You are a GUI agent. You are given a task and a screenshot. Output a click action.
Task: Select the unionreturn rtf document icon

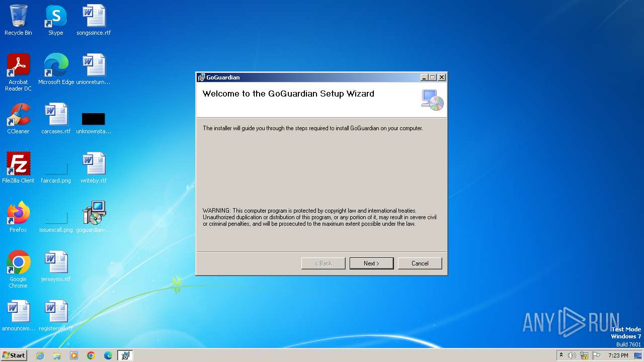[94, 69]
